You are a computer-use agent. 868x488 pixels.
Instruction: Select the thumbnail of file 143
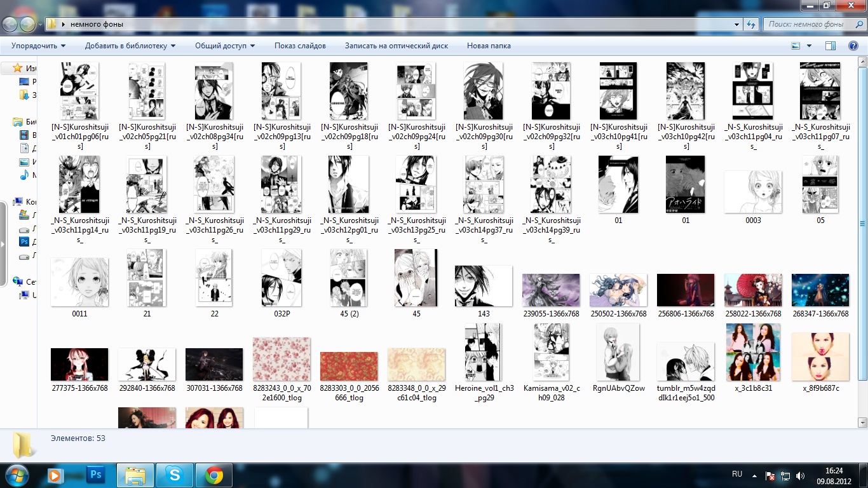(484, 286)
